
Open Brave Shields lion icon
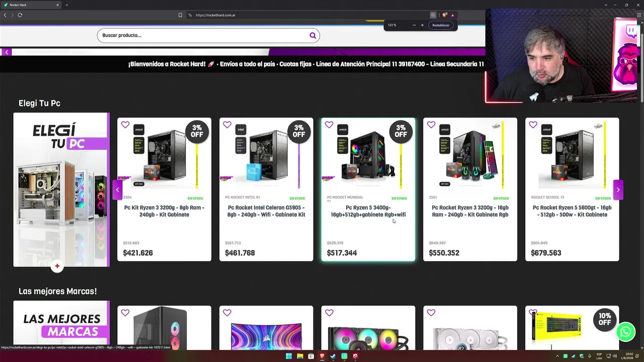coord(444,15)
